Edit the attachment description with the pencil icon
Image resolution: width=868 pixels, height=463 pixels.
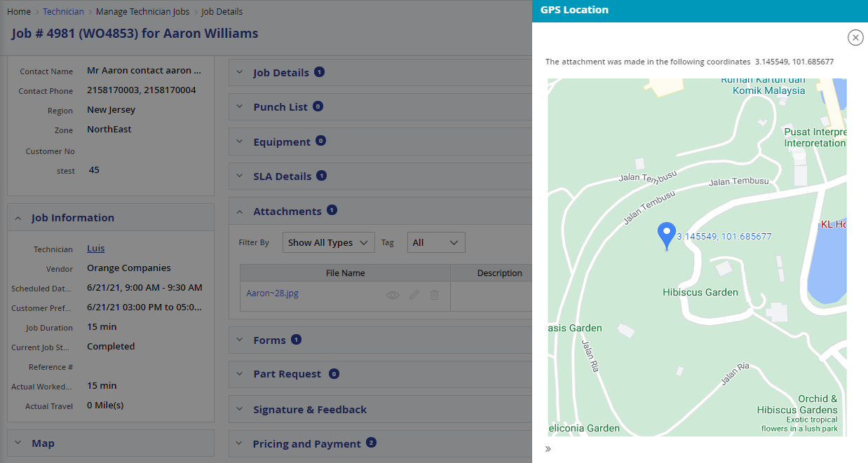coord(414,295)
